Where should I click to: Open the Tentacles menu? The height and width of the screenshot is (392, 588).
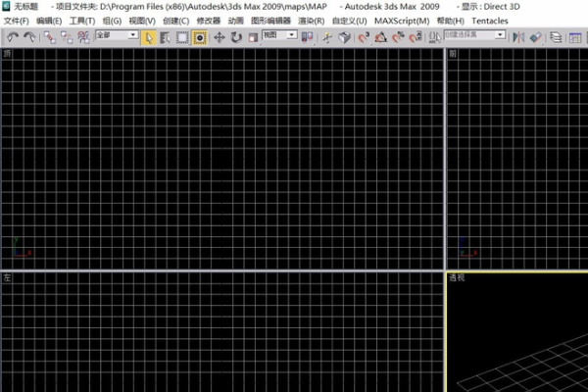pos(490,21)
